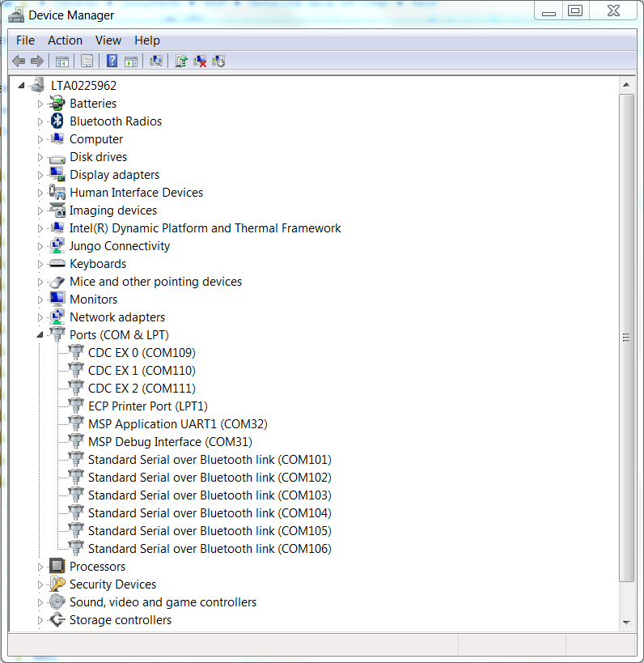
Task: Click the Imaging devices icon
Action: pos(57,210)
